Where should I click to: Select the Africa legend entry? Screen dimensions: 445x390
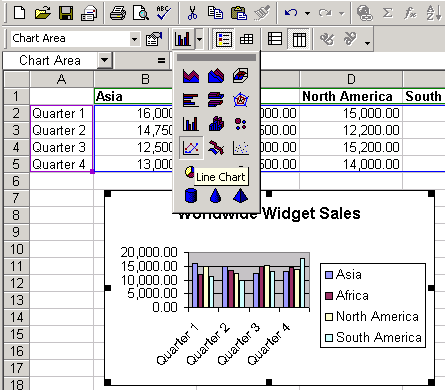tap(347, 296)
